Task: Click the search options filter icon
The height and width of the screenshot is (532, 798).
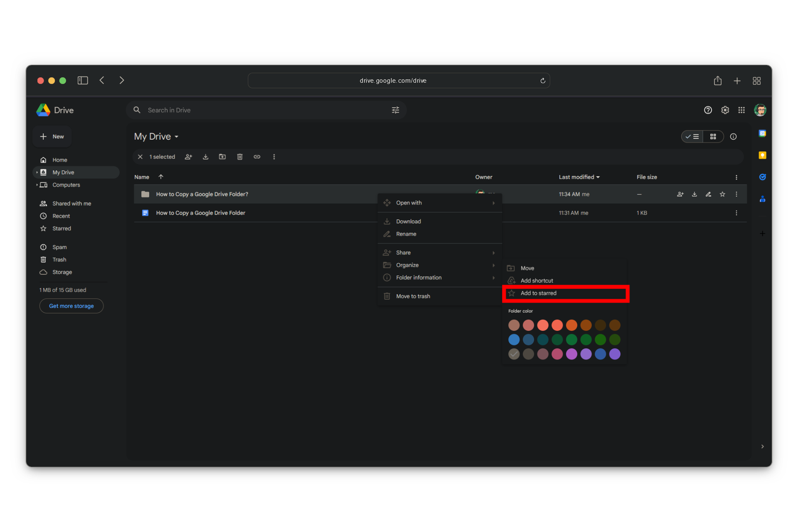Action: click(395, 110)
